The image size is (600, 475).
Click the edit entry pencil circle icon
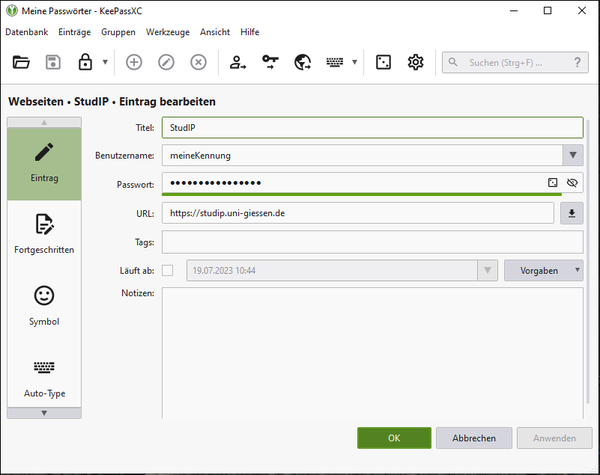click(166, 62)
